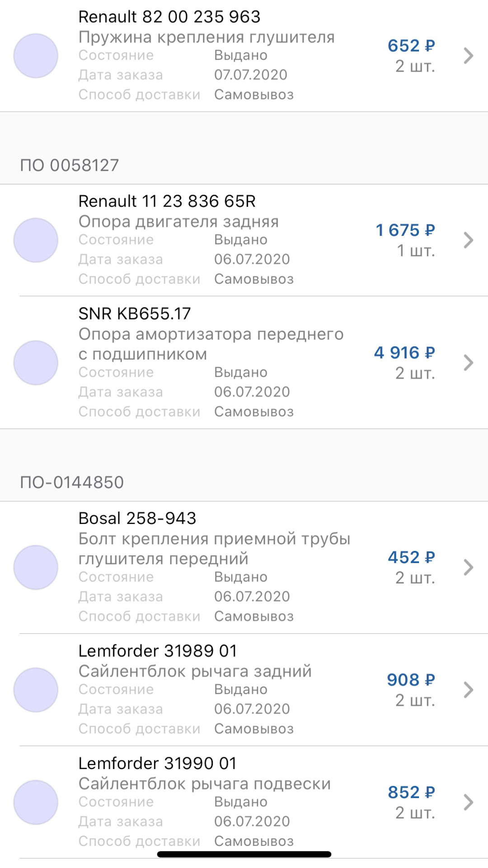Viewport: 488px width, 868px height.
Task: Expand details arrow for Опора двигателя задняя
Action: (x=469, y=240)
